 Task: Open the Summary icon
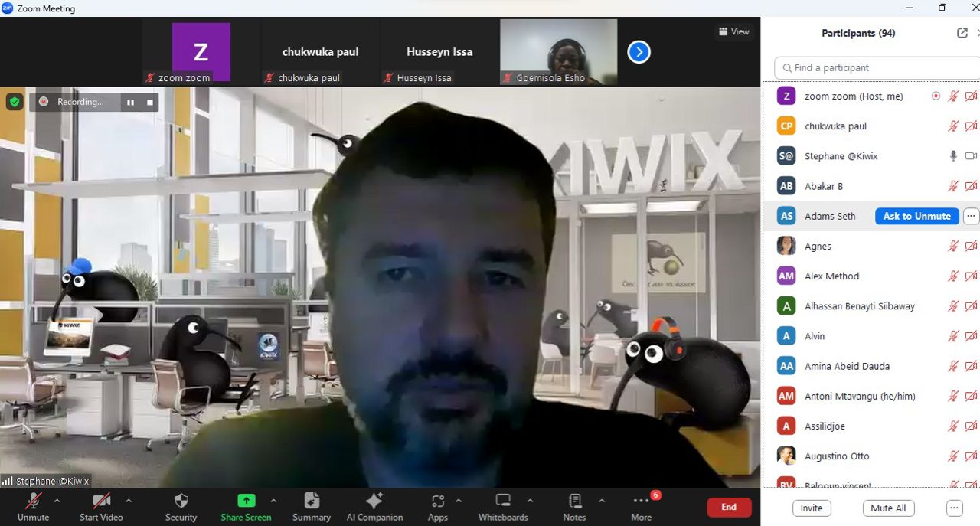(312, 501)
